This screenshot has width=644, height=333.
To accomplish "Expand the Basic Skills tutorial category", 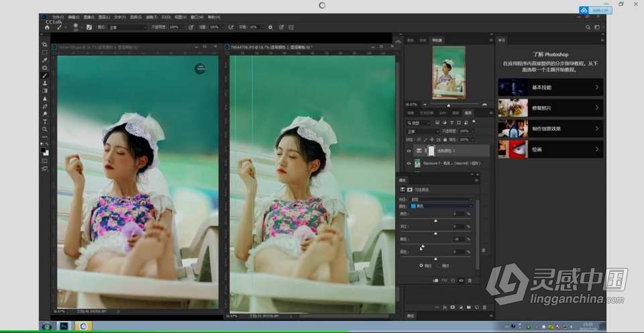I will coord(551,87).
